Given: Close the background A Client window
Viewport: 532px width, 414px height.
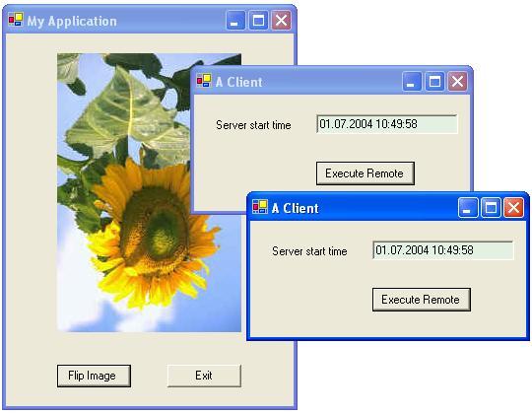Looking at the screenshot, I should 457,82.
